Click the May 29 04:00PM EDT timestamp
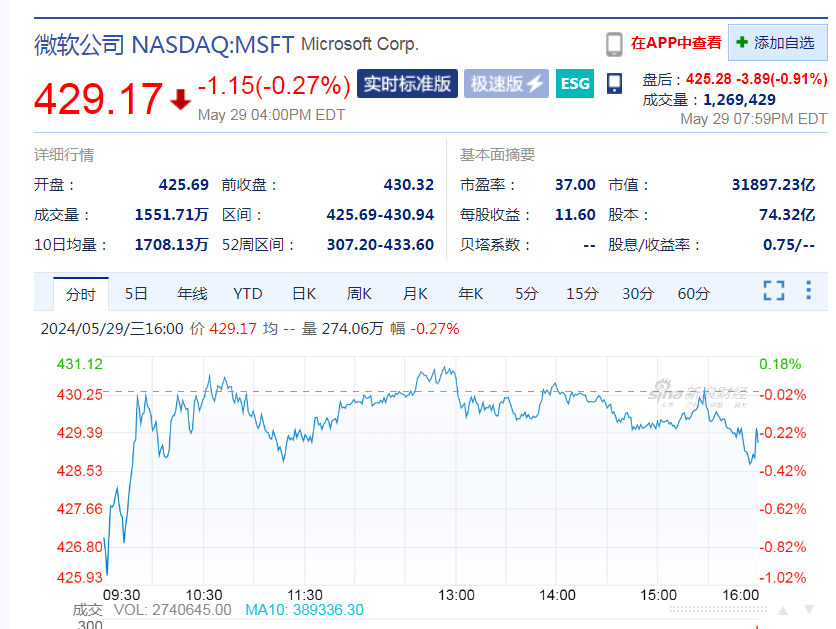This screenshot has width=836, height=629. click(x=271, y=115)
